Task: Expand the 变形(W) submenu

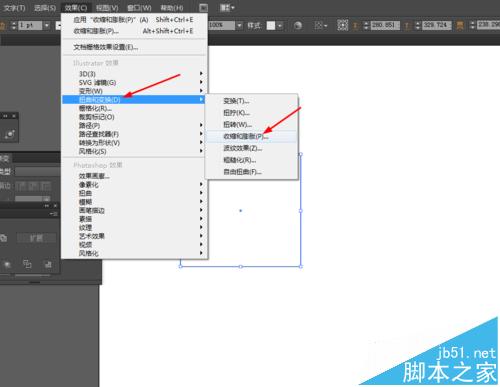Action: point(134,91)
